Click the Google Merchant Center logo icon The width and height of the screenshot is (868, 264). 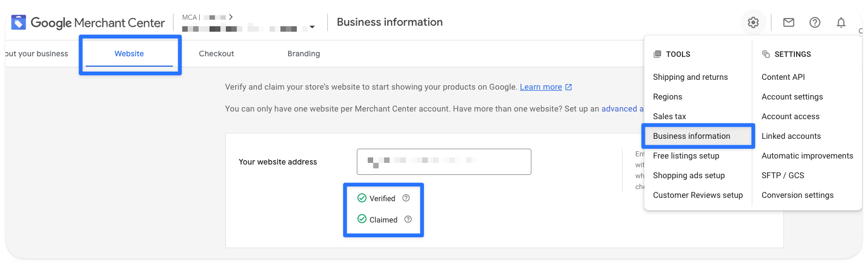point(19,22)
